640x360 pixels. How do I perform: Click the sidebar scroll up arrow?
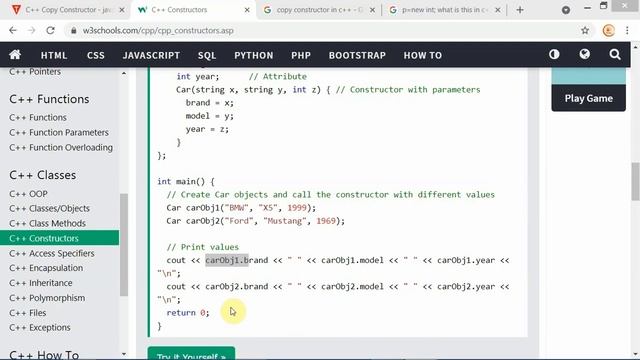click(124, 73)
